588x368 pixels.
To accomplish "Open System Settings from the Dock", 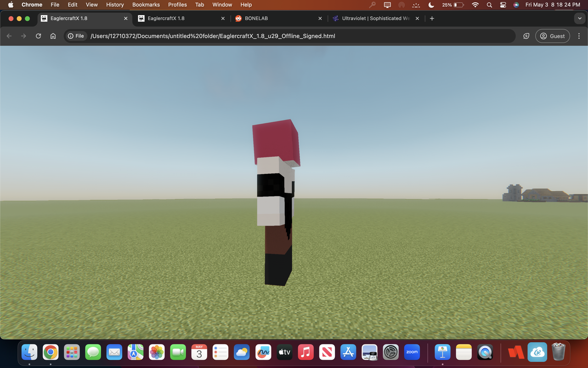I will click(x=390, y=352).
